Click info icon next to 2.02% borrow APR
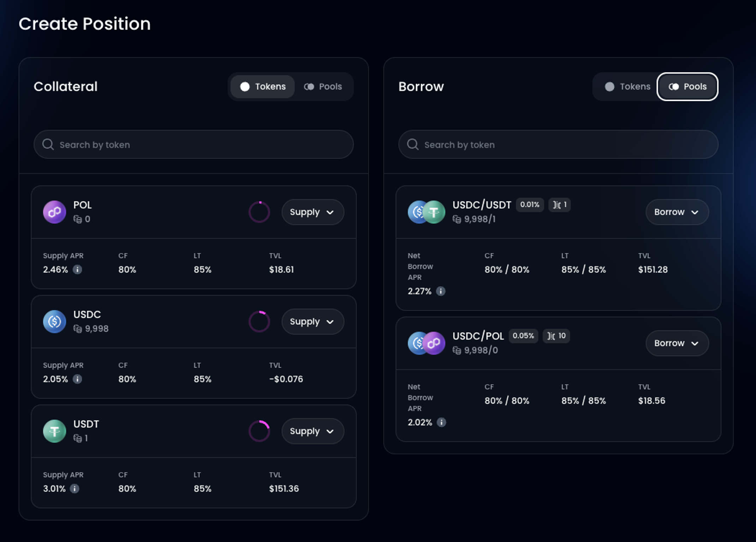This screenshot has height=542, width=756. [x=441, y=422]
